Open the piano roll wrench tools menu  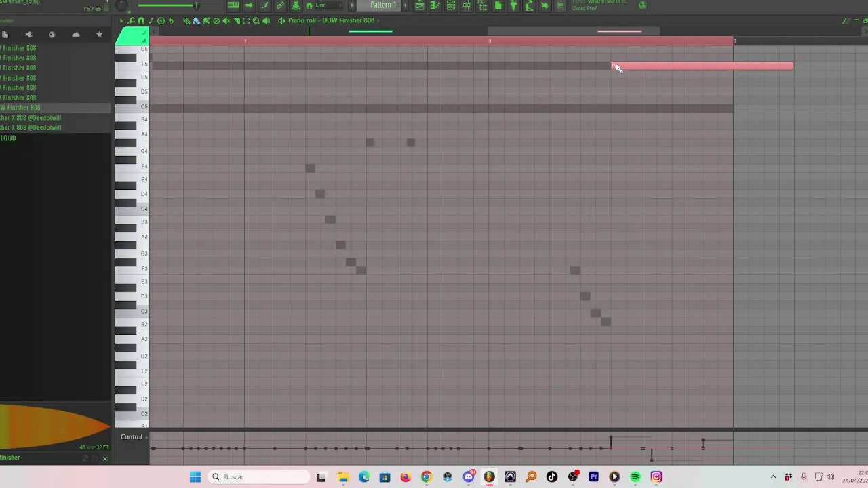coord(131,20)
